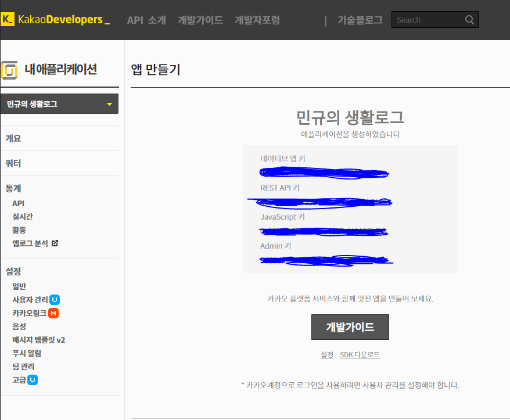Click the blue U badge next to 사용자 관리
This screenshot has height=420, width=510.
55,300
